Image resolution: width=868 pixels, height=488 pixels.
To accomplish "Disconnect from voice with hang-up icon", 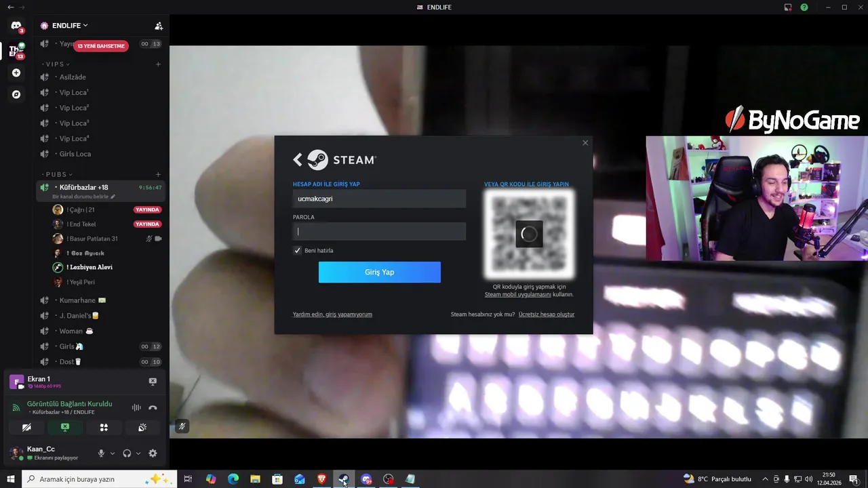I will [153, 407].
